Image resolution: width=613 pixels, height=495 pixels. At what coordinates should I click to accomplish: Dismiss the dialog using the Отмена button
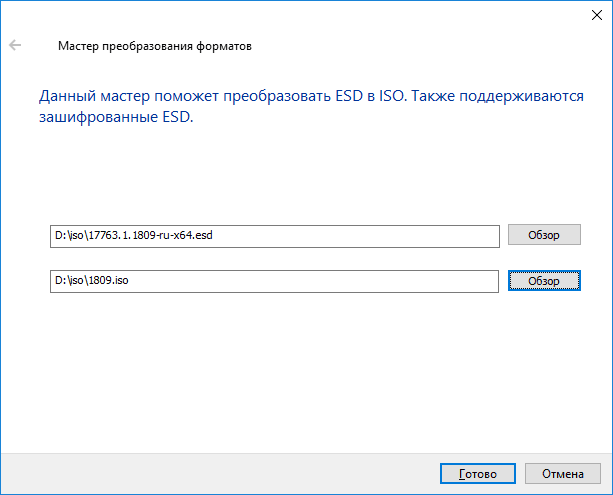point(563,473)
